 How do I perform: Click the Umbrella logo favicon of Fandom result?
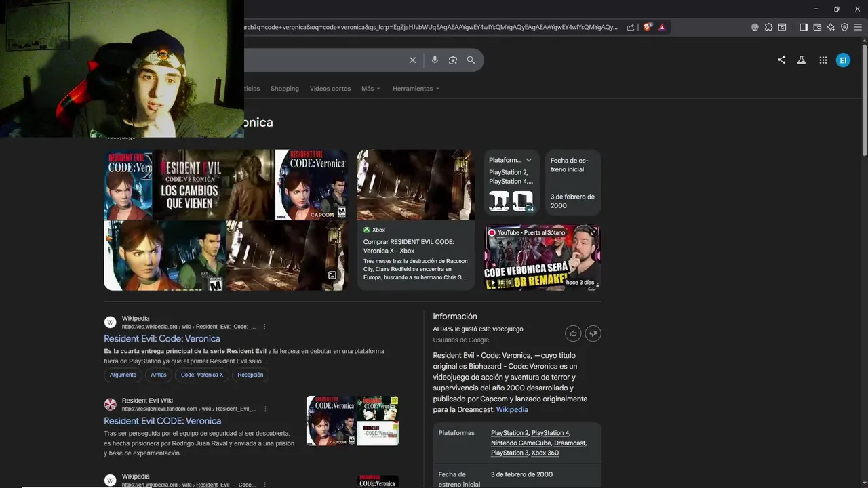pyautogui.click(x=110, y=405)
